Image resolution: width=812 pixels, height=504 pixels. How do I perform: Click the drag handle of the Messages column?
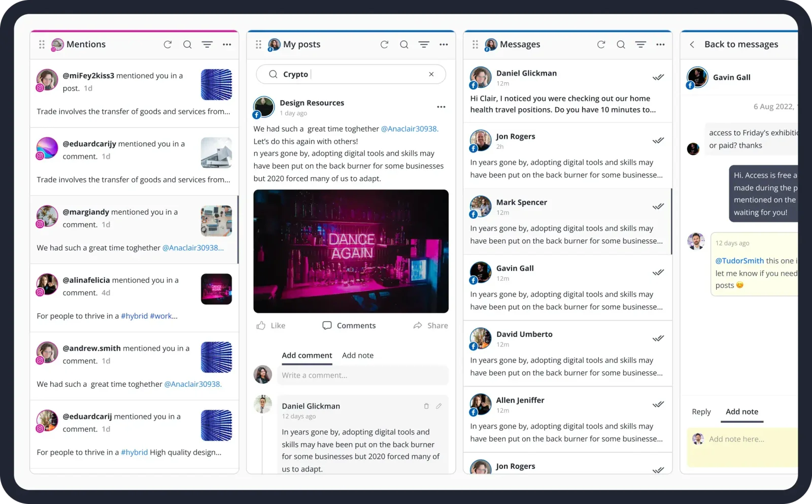(475, 44)
